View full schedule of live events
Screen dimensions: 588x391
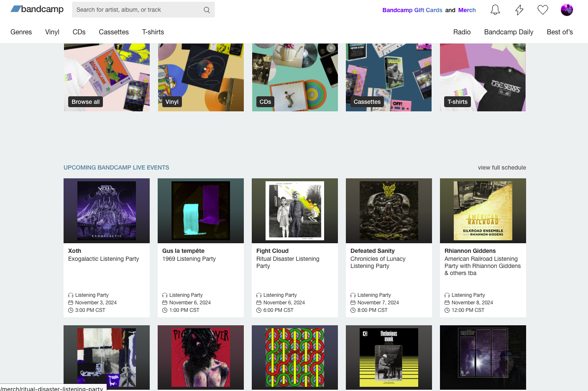click(502, 167)
